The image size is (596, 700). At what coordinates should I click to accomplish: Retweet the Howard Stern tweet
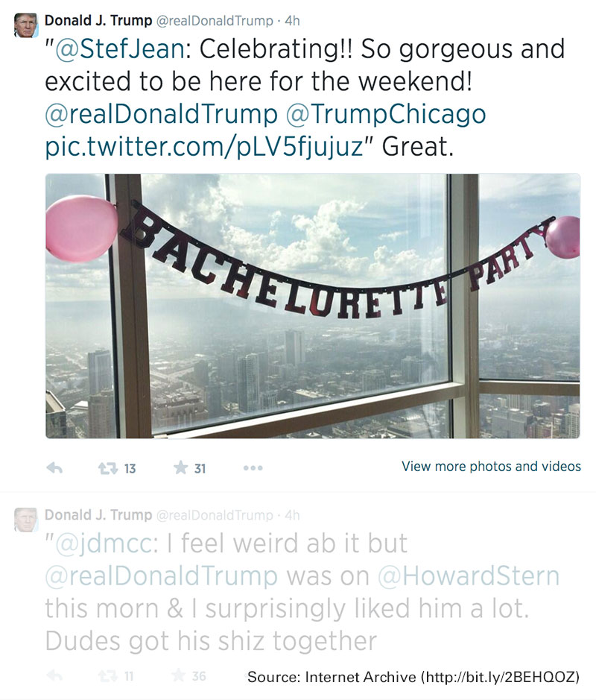107,676
